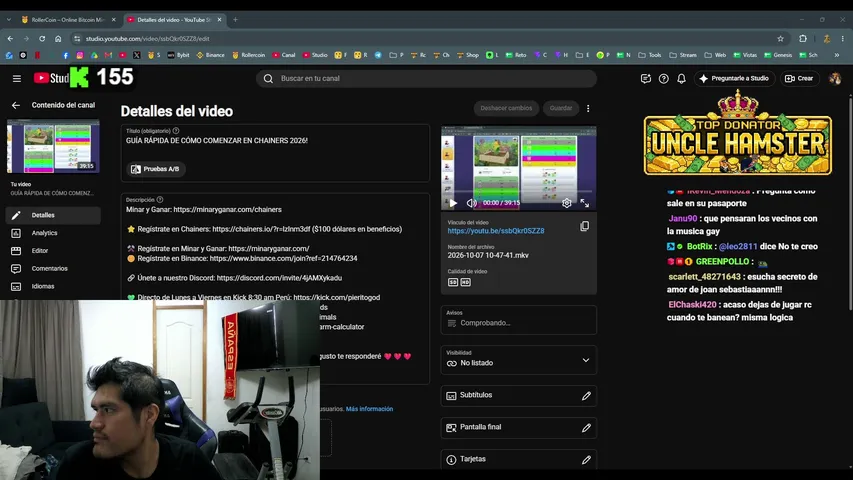Mute the video preview volume
This screenshot has width=853, height=480.
pyautogui.click(x=472, y=203)
